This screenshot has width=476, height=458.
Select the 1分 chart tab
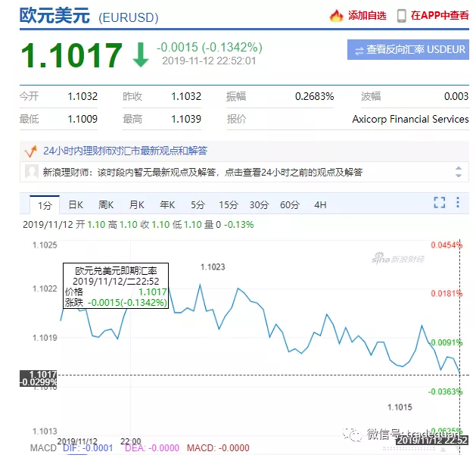click(45, 204)
